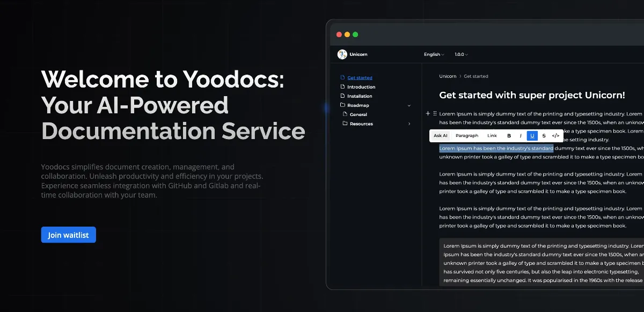Click the General page icon
Viewport: 644px width, 312px height.
coord(345,114)
